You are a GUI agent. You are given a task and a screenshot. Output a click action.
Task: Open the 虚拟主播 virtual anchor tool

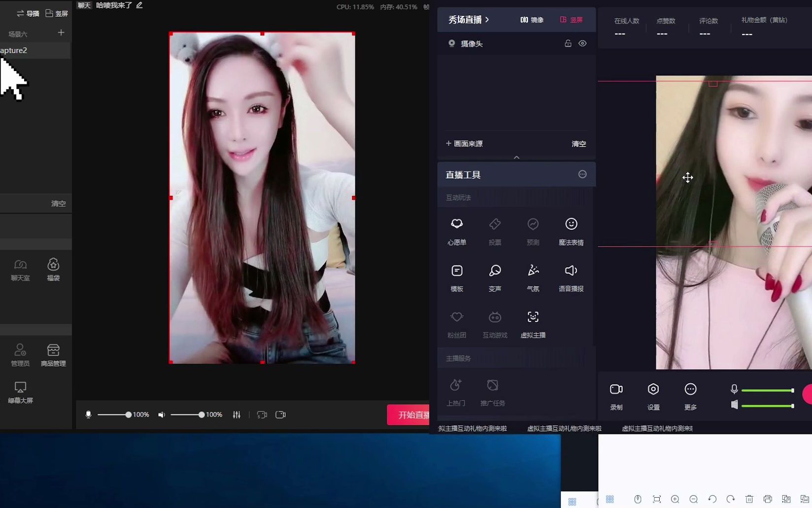point(533,324)
